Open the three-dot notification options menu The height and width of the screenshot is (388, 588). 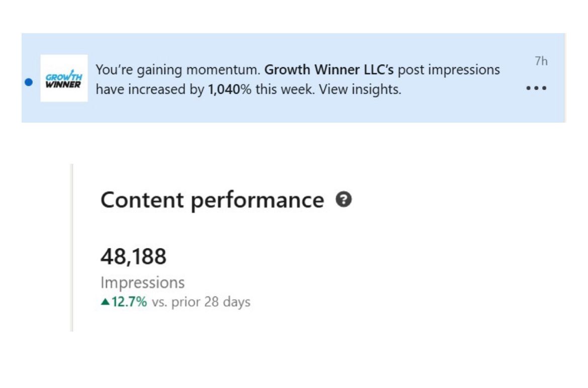pyautogui.click(x=536, y=88)
